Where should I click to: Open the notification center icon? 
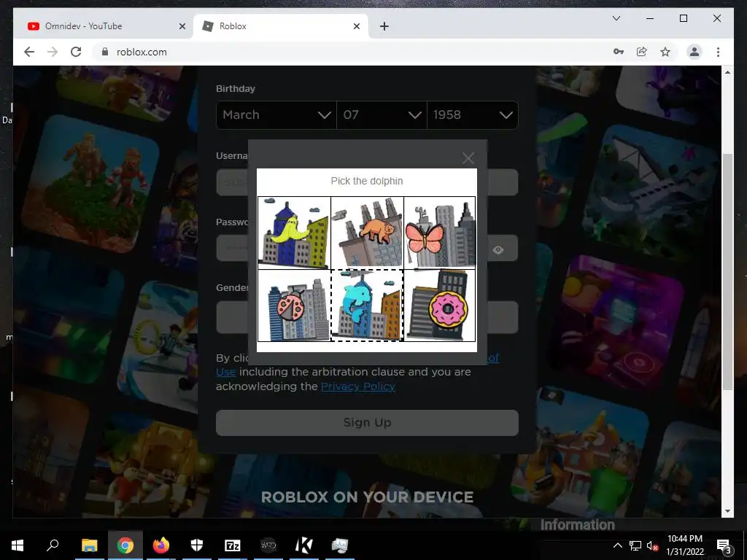click(724, 545)
